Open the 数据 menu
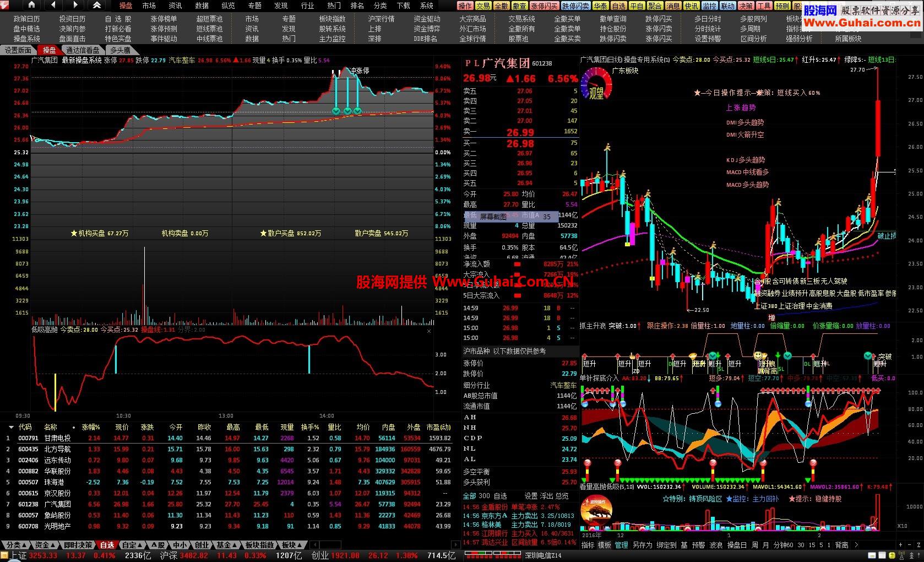 (x=202, y=6)
